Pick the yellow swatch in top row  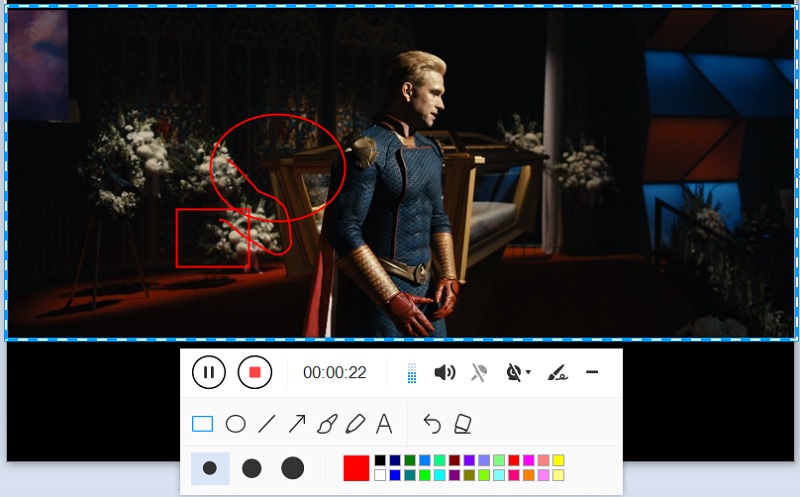559,460
